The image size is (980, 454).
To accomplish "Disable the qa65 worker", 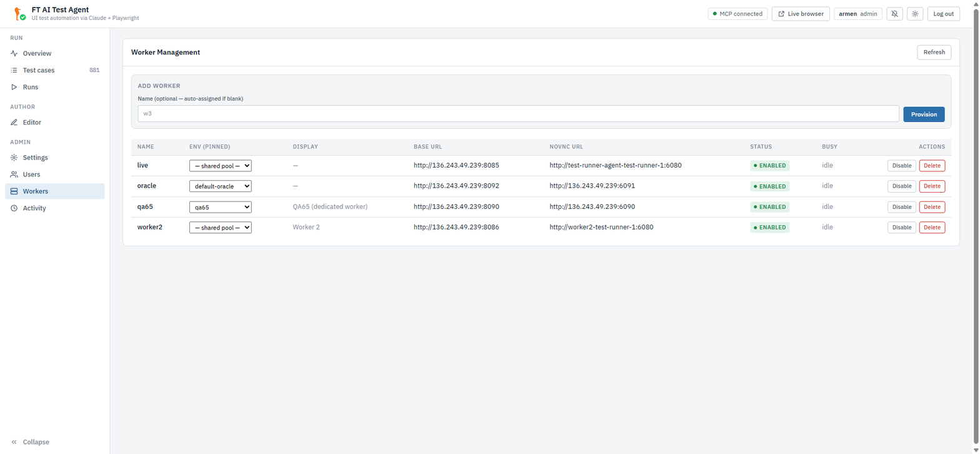I will 902,207.
